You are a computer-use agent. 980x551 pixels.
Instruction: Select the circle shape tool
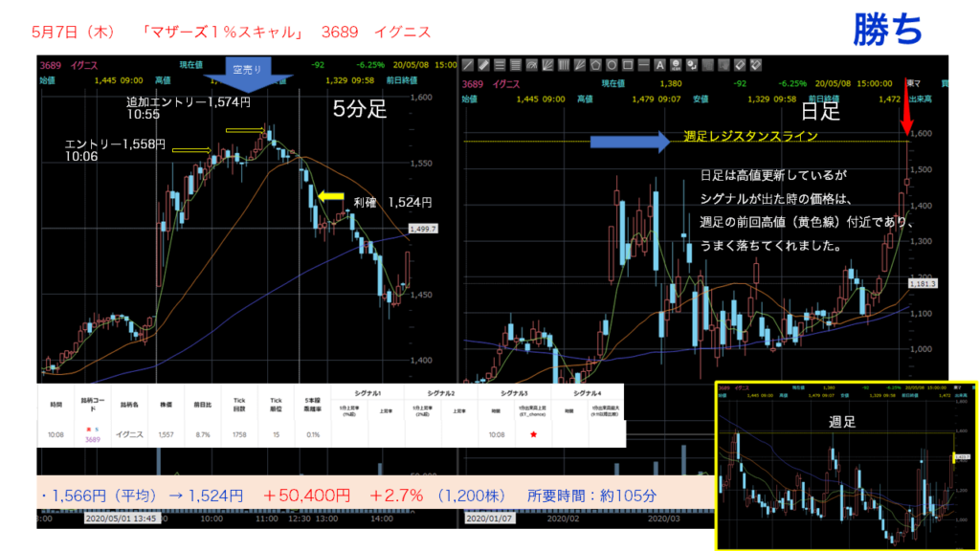click(612, 65)
